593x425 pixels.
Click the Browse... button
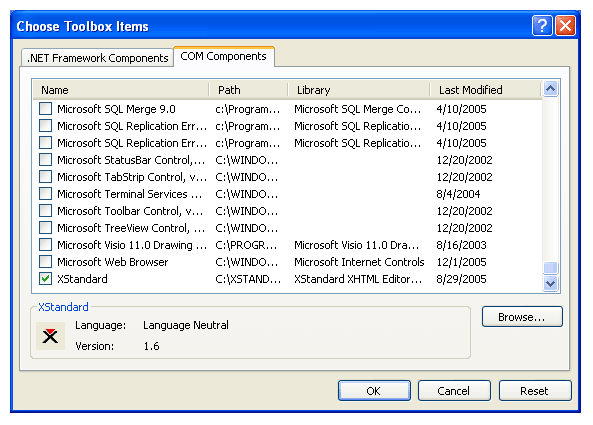522,317
